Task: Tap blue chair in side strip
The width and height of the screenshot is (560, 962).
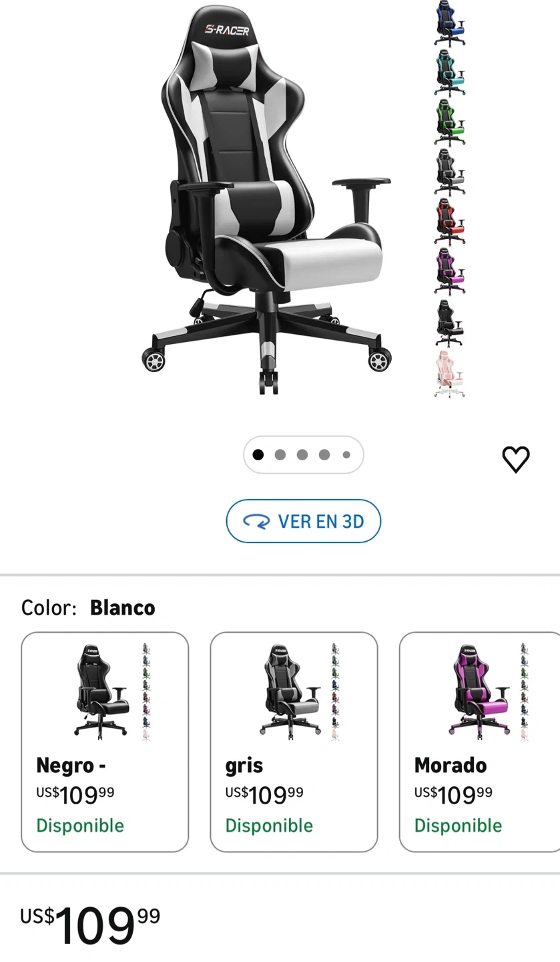Action: [x=450, y=23]
